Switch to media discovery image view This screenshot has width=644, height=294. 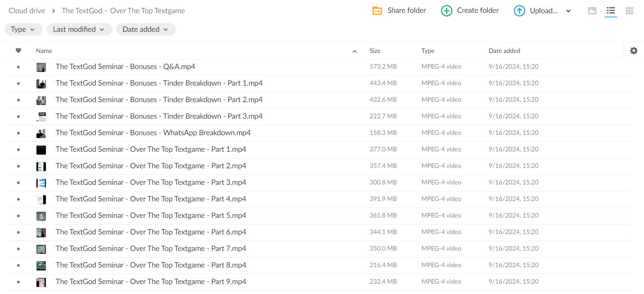pos(592,11)
